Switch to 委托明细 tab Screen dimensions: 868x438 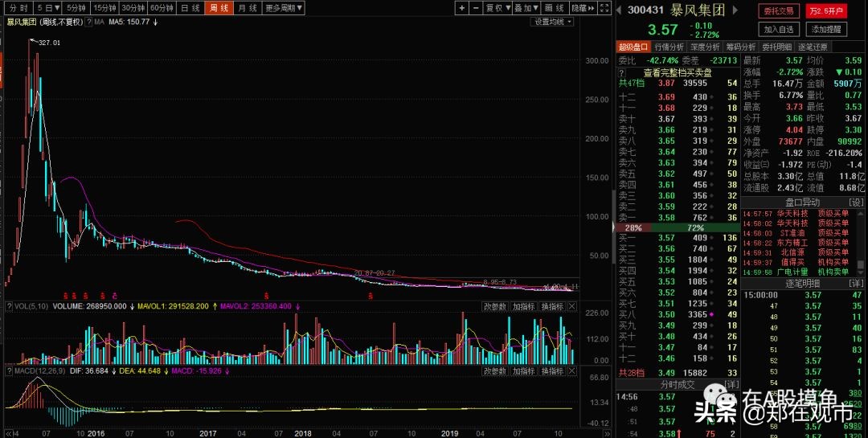tap(776, 47)
